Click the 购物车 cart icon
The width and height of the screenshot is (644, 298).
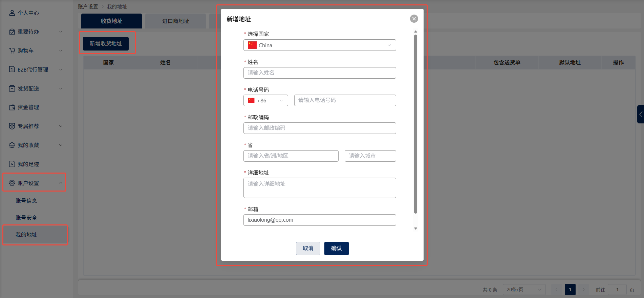coord(12,51)
